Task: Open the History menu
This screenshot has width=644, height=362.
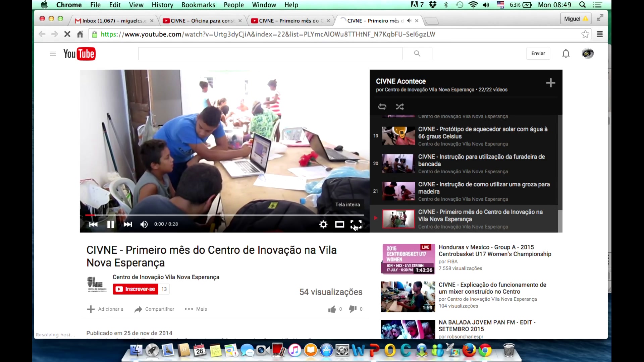Action: [x=162, y=5]
